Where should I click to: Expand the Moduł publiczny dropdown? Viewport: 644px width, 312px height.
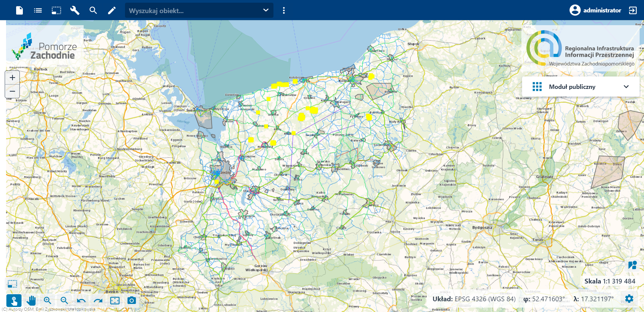coord(626,87)
